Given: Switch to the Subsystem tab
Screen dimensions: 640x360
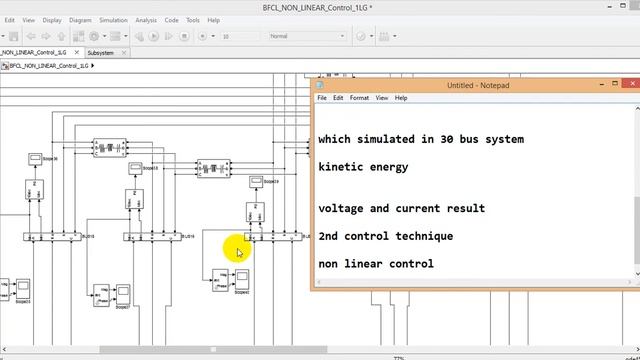Looking at the screenshot, I should (x=101, y=53).
